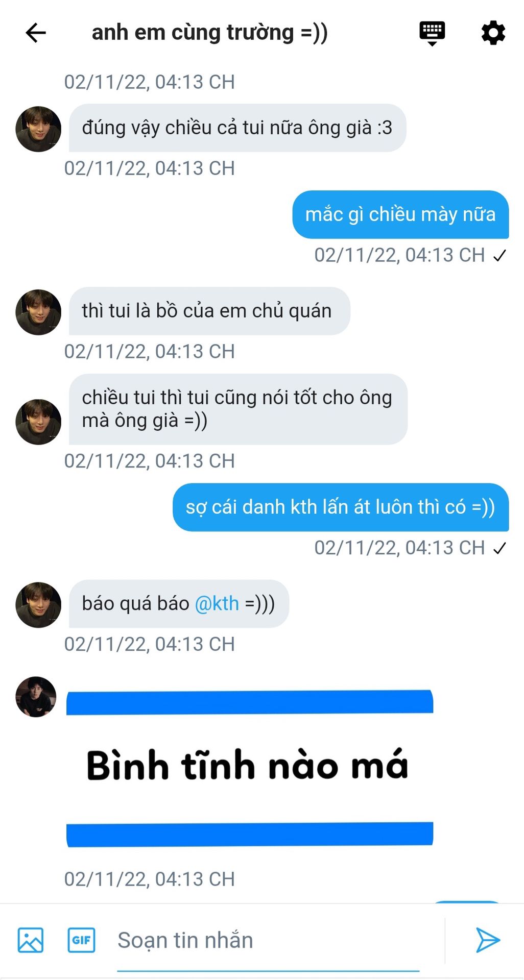This screenshot has height=980, width=524.
Task: Select 'mắc gì chiều mày nữa' message bubble
Action: tap(400, 214)
